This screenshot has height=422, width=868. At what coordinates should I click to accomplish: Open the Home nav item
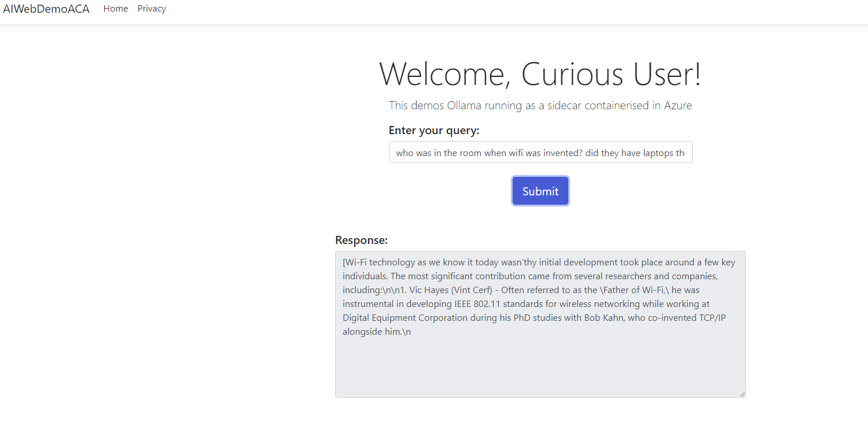[116, 9]
